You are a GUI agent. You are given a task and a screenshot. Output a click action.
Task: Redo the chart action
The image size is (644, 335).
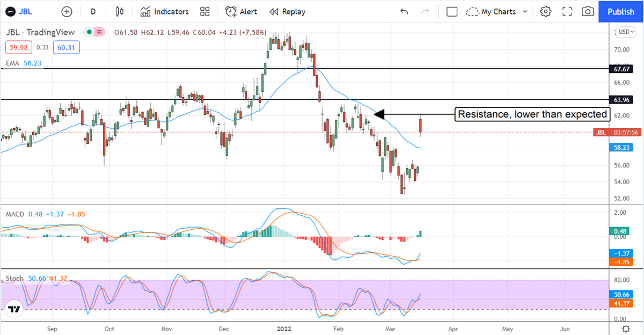(x=425, y=11)
